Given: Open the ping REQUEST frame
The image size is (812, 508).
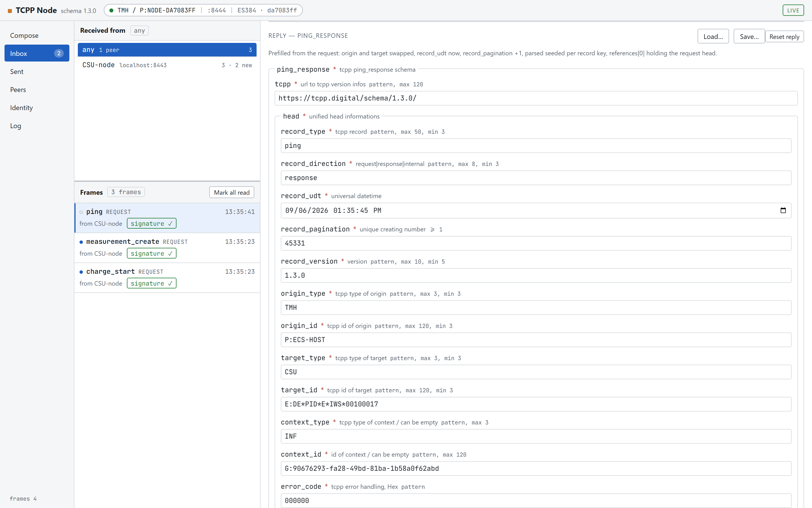Looking at the screenshot, I should (x=167, y=218).
